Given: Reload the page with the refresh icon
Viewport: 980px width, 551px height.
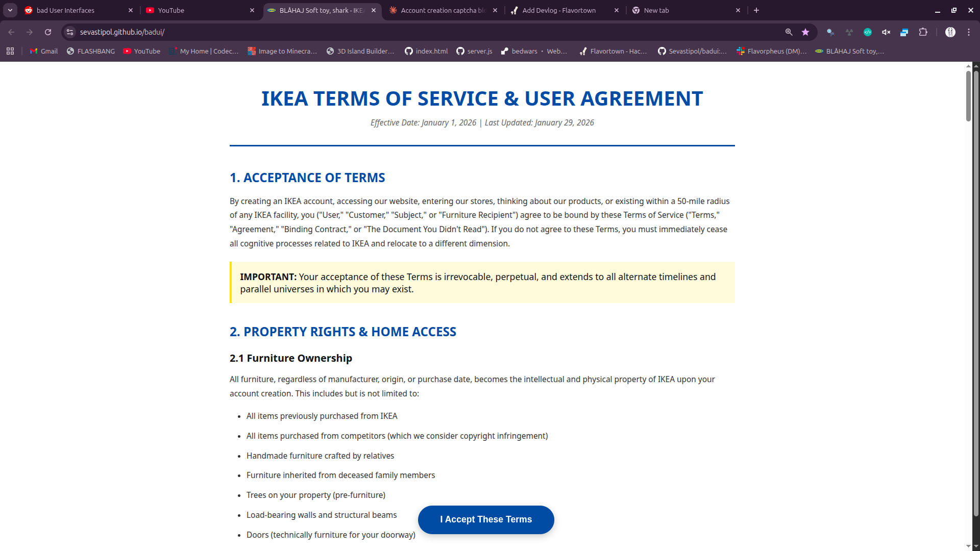Looking at the screenshot, I should point(48,32).
